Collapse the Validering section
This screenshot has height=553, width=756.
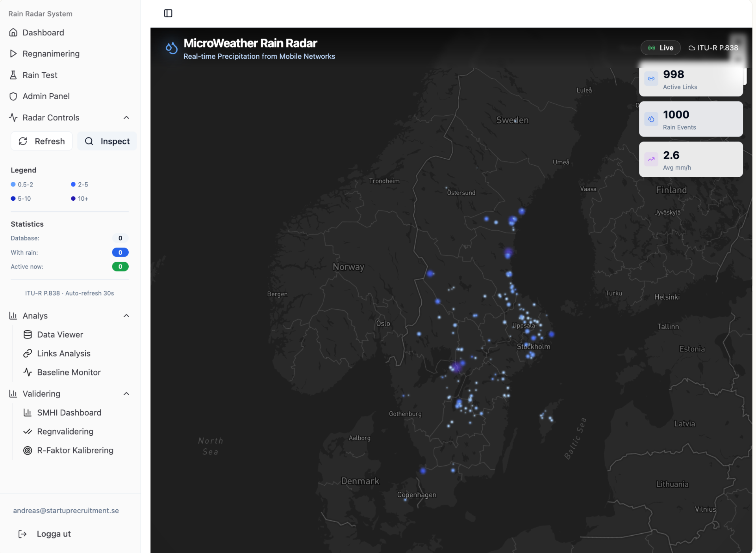[x=126, y=394]
